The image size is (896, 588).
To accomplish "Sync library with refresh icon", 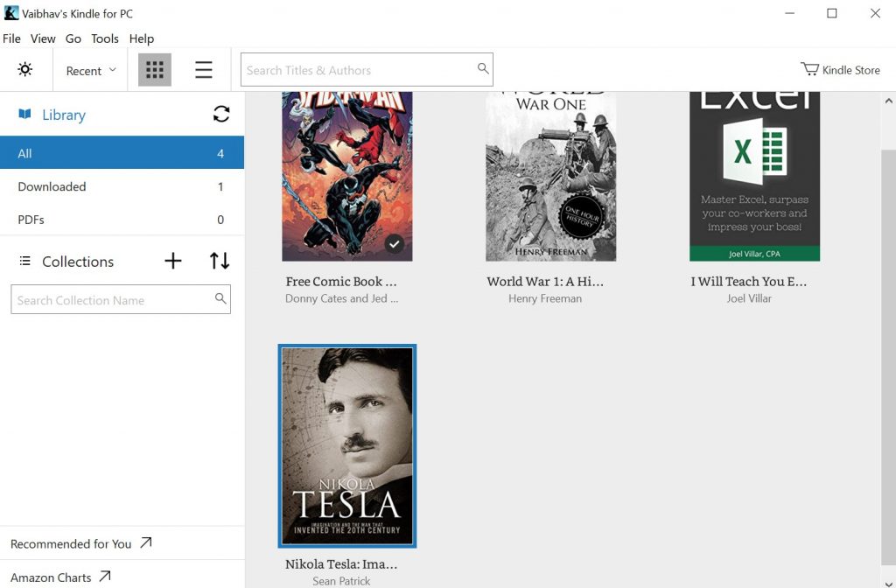I will (221, 114).
